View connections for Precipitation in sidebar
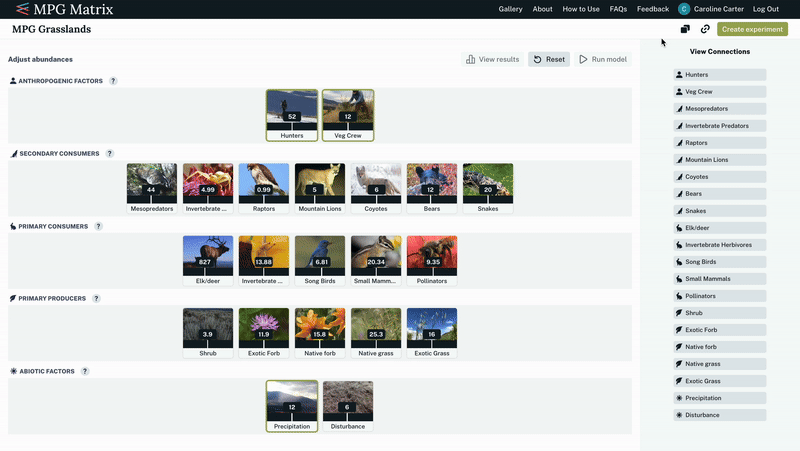800x451 pixels. click(719, 398)
